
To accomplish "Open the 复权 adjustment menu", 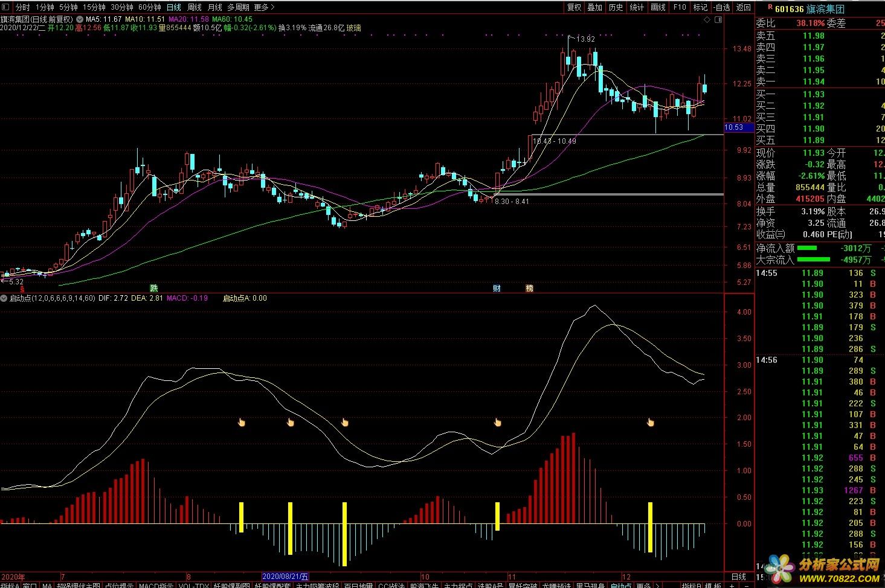I will point(574,7).
